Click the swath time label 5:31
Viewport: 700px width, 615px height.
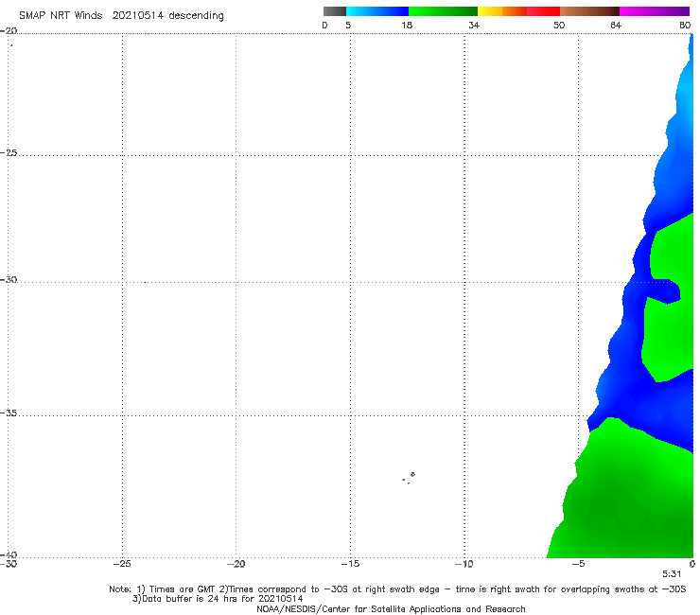[x=672, y=574]
